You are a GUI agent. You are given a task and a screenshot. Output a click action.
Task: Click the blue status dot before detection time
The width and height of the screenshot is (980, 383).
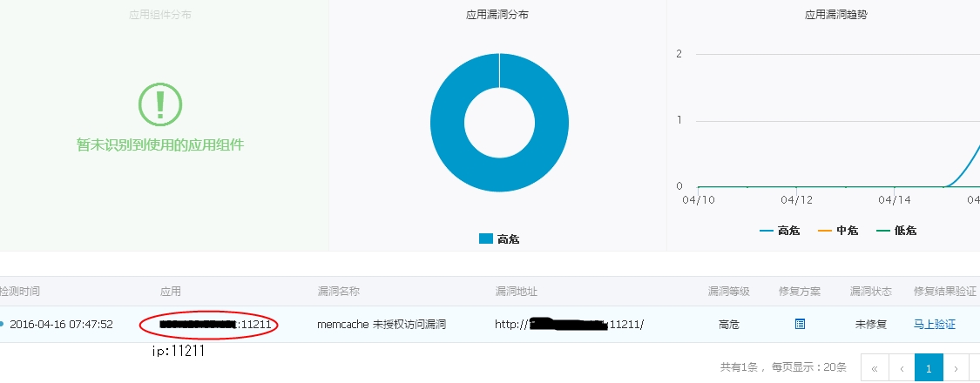(2, 324)
